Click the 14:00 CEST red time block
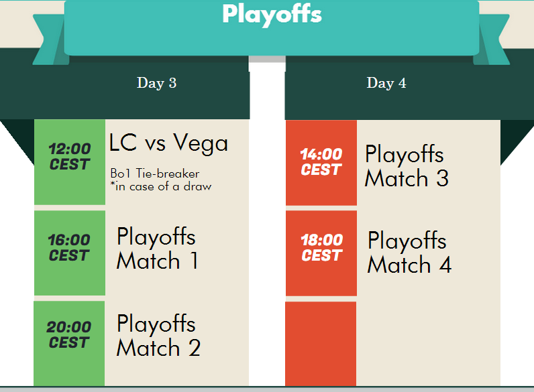Viewport: 534px width, 392px height. click(x=321, y=163)
